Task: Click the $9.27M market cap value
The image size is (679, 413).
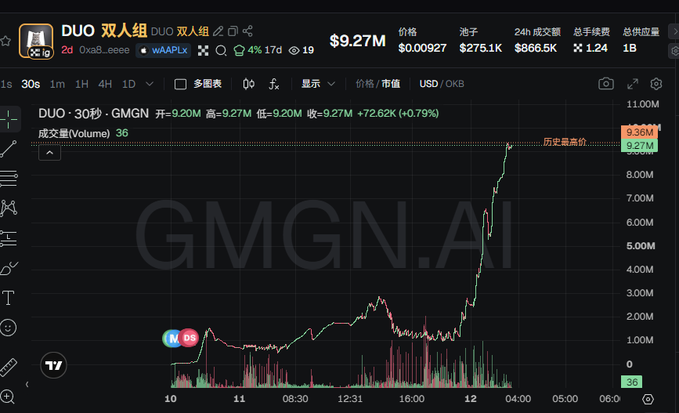Action: click(x=357, y=41)
